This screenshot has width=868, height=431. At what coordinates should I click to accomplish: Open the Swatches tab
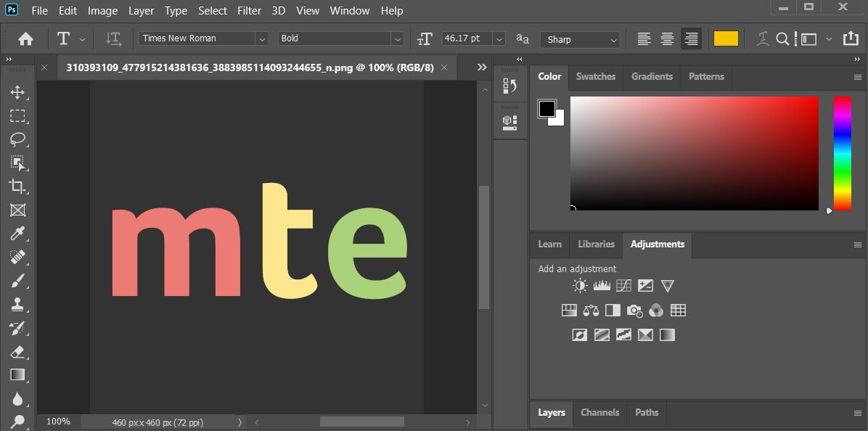595,76
